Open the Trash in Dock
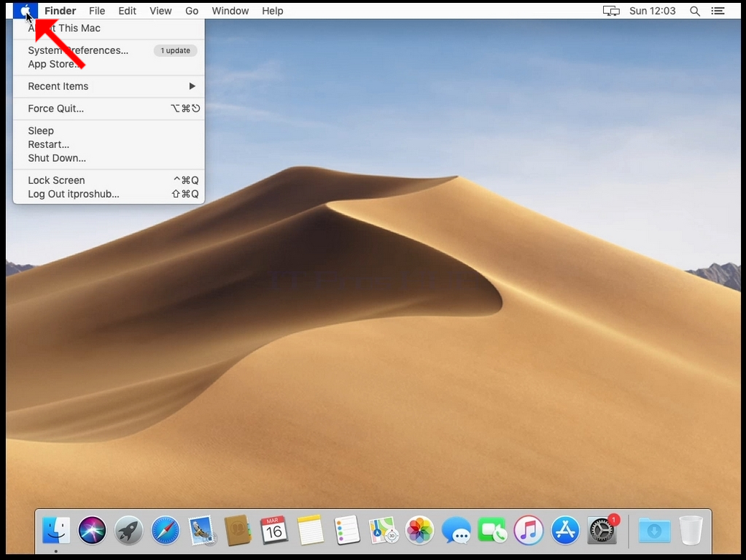746x560 pixels. [691, 530]
